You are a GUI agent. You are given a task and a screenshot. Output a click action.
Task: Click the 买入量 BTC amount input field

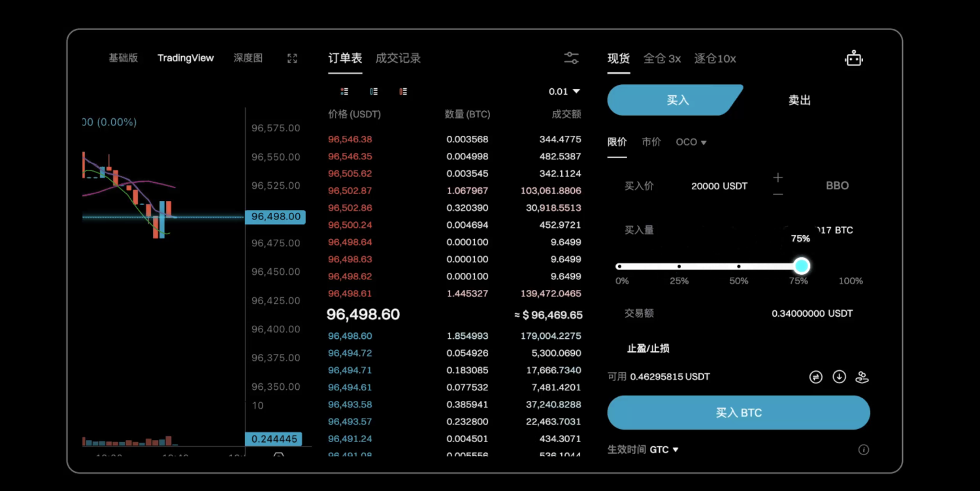pos(739,230)
